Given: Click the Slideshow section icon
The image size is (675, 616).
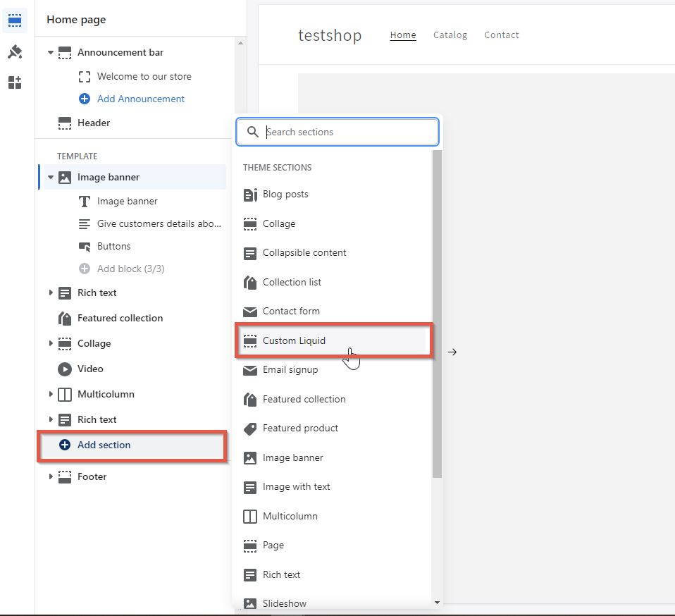Looking at the screenshot, I should click(251, 603).
